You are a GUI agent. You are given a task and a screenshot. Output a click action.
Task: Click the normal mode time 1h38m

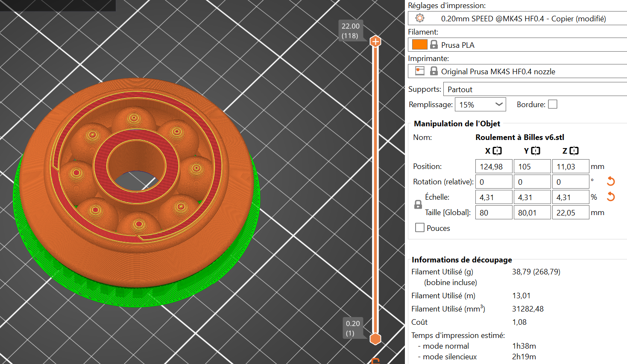pyautogui.click(x=524, y=346)
